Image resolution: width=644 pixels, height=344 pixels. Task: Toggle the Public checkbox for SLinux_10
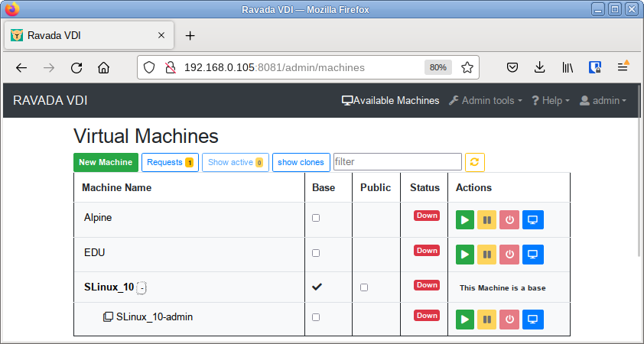click(x=364, y=287)
